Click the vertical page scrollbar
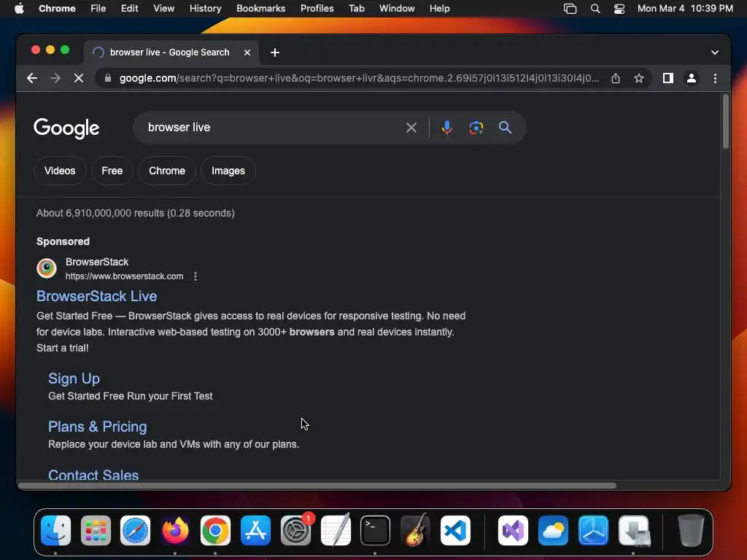747x560 pixels. pyautogui.click(x=726, y=122)
